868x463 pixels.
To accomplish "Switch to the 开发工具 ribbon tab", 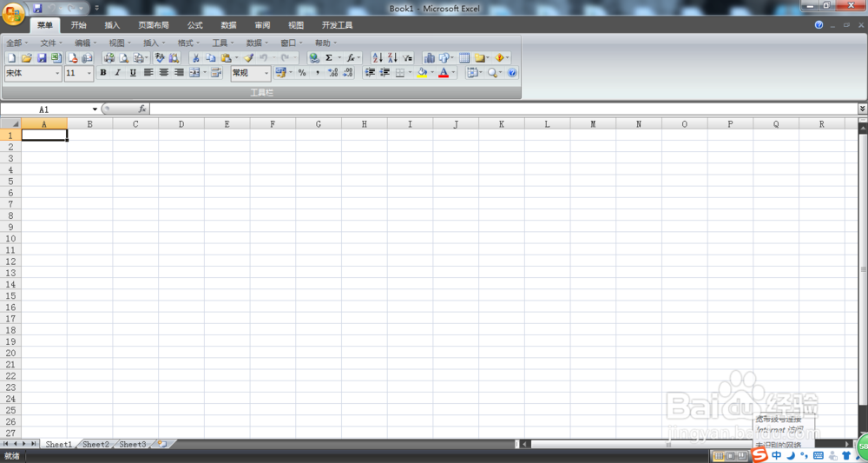I will 337,25.
